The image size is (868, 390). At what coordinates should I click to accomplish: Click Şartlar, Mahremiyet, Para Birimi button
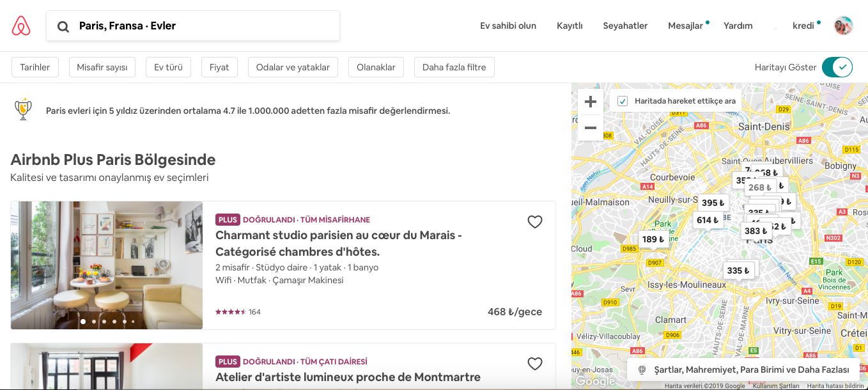coord(743,370)
